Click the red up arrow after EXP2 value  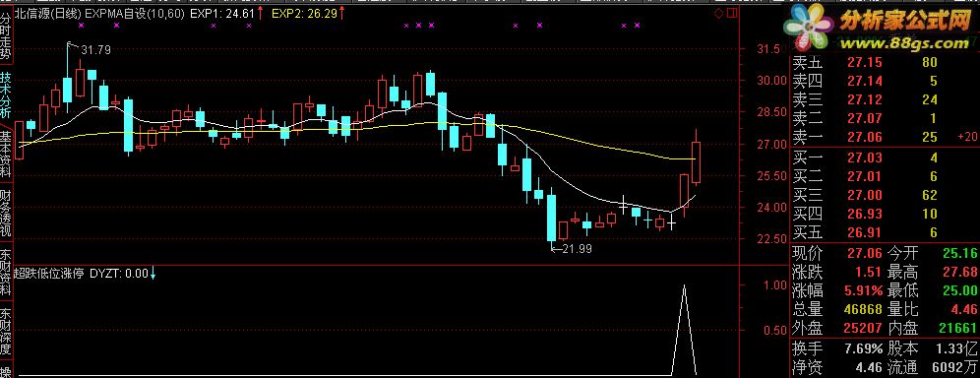tap(341, 13)
